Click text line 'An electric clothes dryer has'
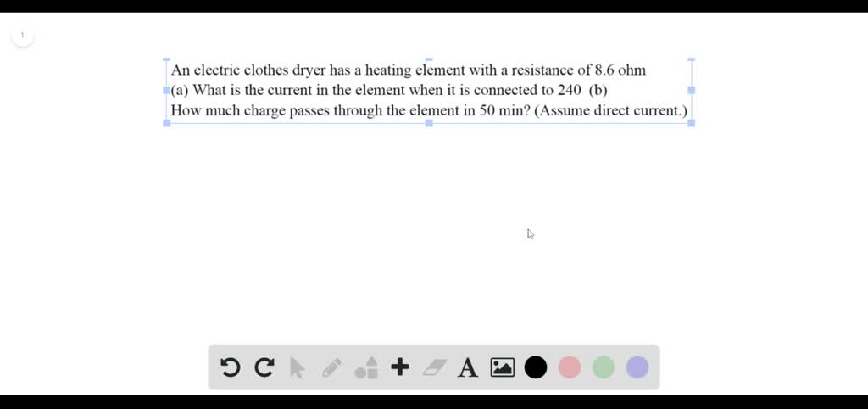The height and width of the screenshot is (409, 868). point(409,70)
